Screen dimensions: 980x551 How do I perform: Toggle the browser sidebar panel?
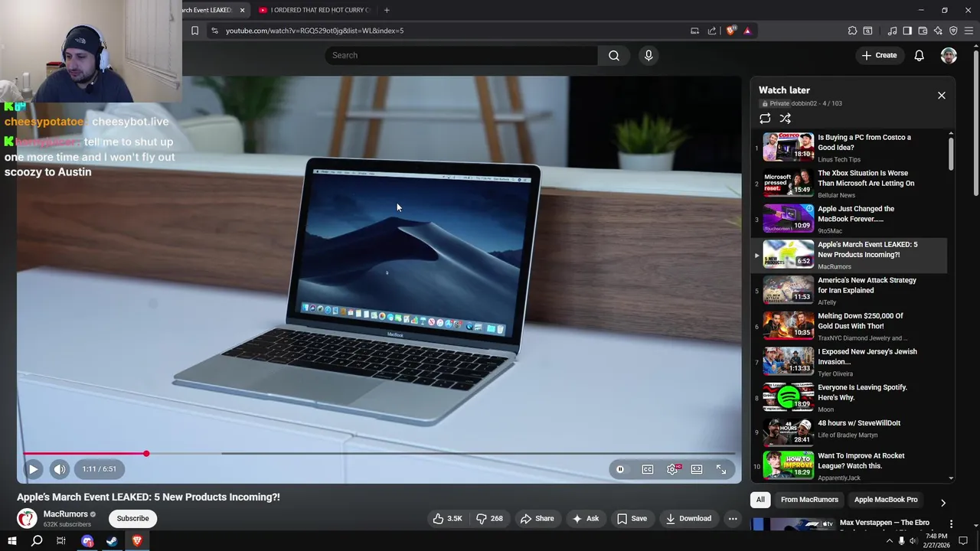pyautogui.click(x=907, y=31)
